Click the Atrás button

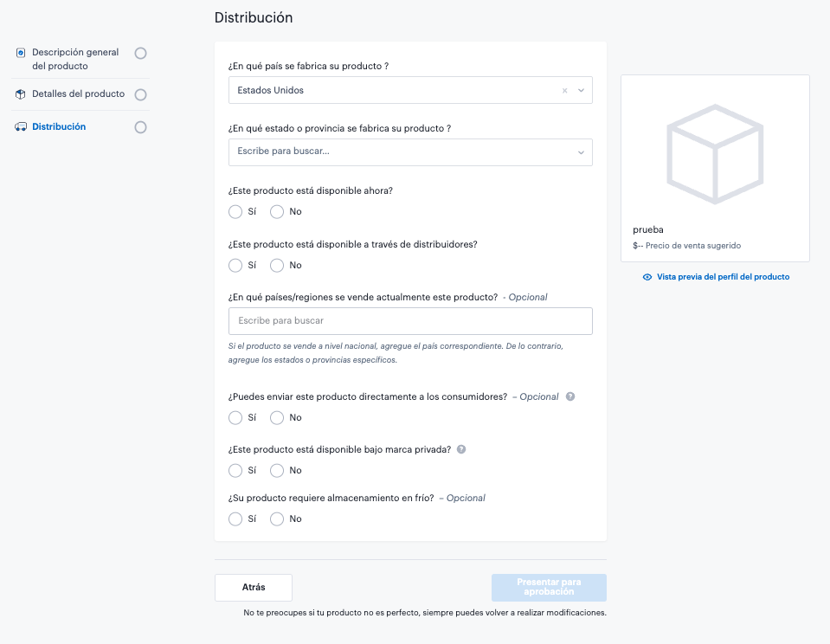(254, 588)
